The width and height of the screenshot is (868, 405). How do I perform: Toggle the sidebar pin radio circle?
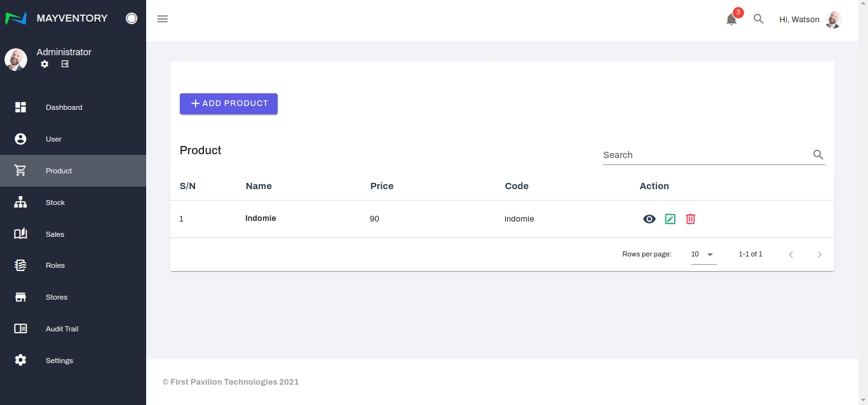tap(132, 18)
